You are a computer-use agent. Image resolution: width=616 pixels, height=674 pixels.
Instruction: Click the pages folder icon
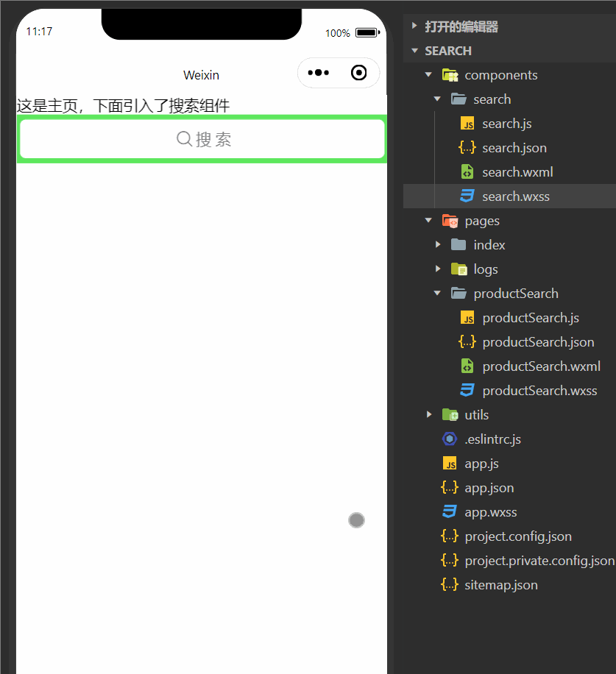pos(450,221)
